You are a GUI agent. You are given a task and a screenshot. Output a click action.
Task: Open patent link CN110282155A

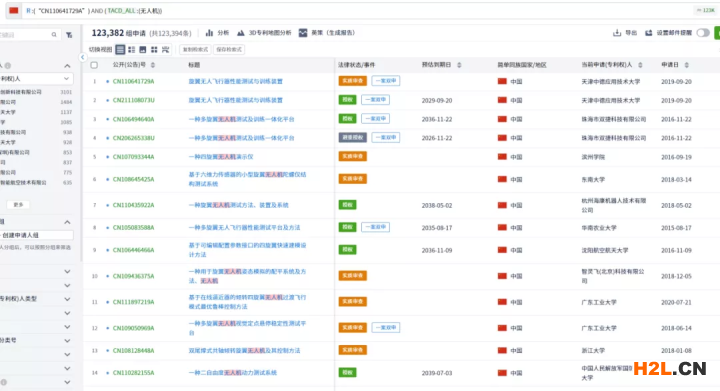(134, 373)
